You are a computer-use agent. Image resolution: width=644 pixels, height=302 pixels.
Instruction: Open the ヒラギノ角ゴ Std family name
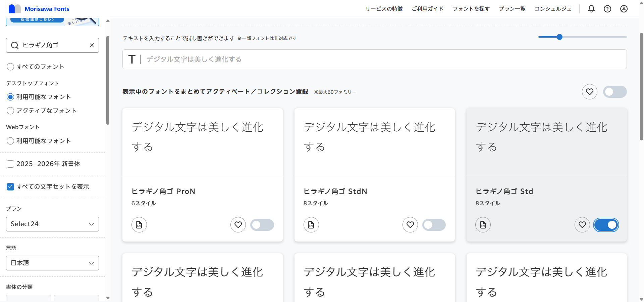(504, 191)
